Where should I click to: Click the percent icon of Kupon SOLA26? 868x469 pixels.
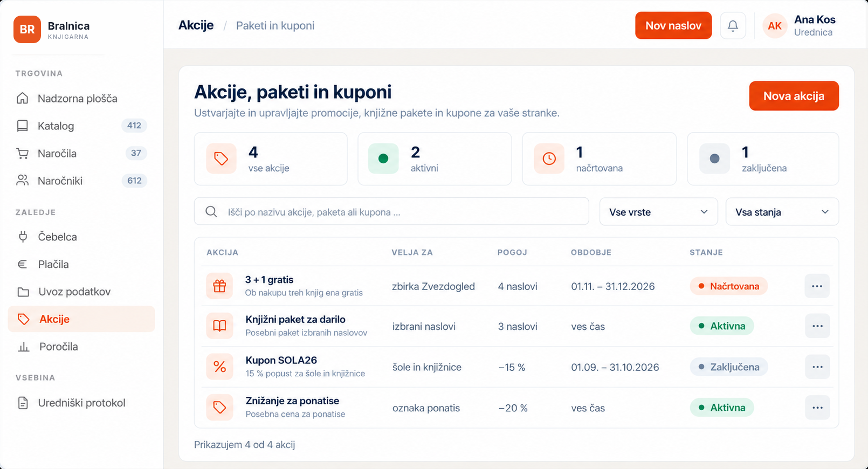click(219, 367)
